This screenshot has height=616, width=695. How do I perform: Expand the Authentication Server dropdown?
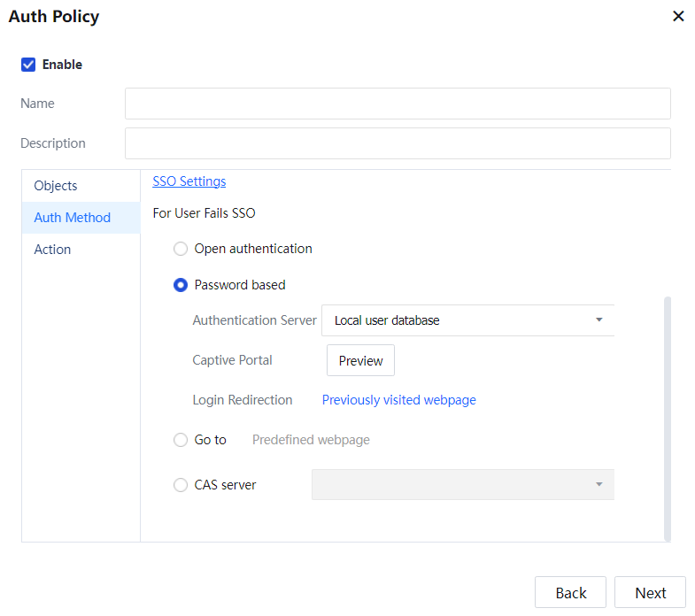(467, 320)
